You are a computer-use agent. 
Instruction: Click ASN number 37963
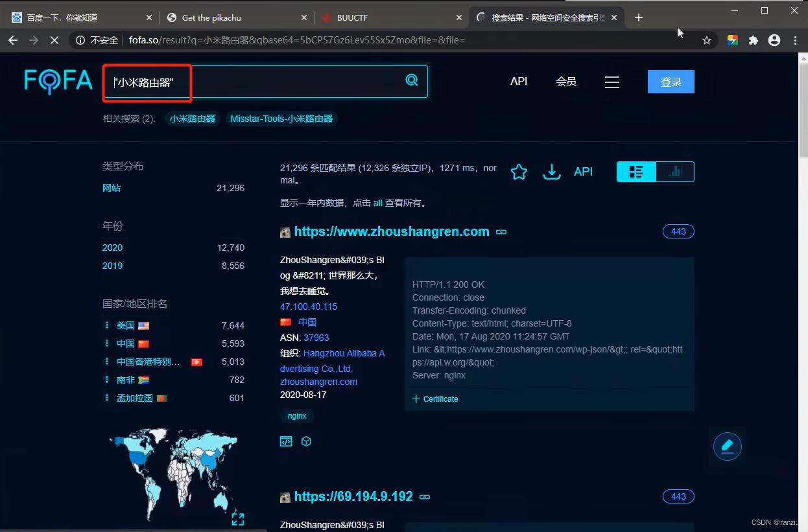pos(316,338)
